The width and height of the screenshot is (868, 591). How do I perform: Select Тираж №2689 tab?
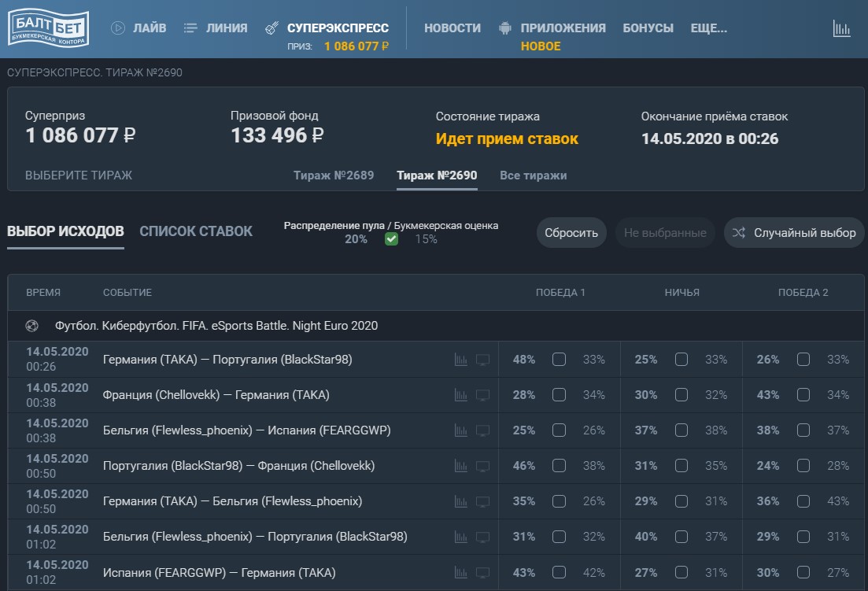[334, 175]
